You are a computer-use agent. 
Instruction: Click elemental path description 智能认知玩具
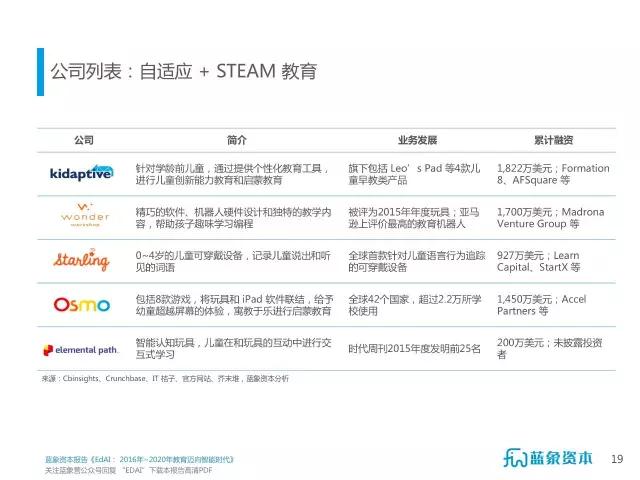tap(233, 349)
